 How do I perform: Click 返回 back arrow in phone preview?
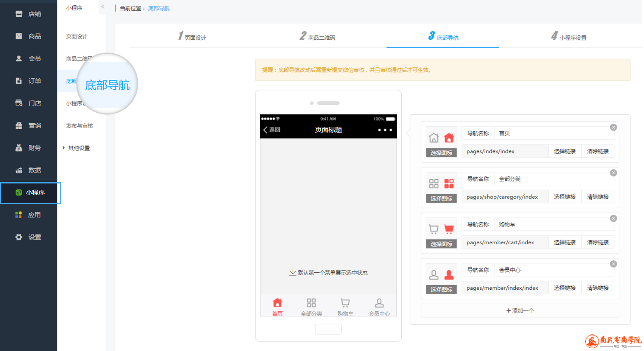tap(271, 130)
